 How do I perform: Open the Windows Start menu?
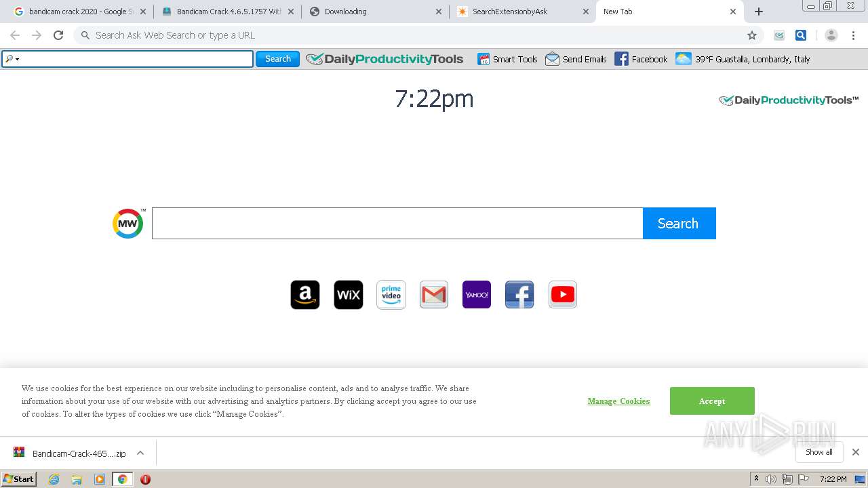18,479
